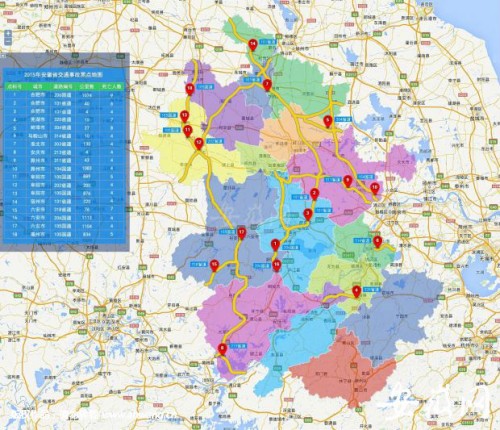Click table row 18 in the list
The image size is (500, 430).
[x=64, y=234]
